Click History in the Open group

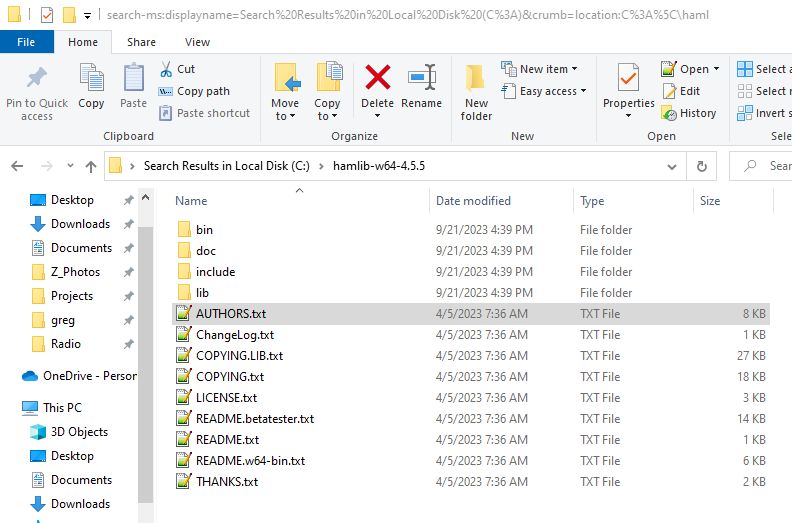[x=688, y=113]
